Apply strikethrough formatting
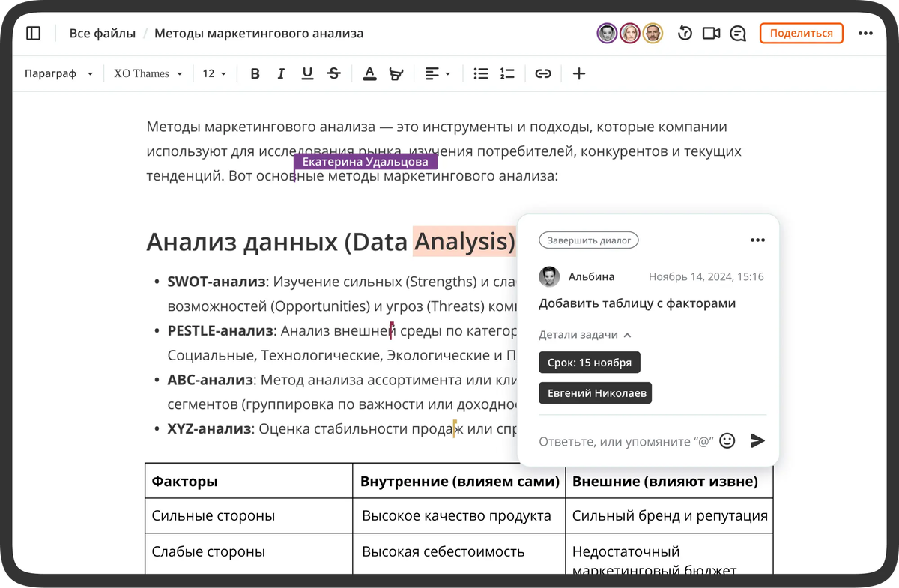Viewport: 899px width, 588px height. point(333,73)
